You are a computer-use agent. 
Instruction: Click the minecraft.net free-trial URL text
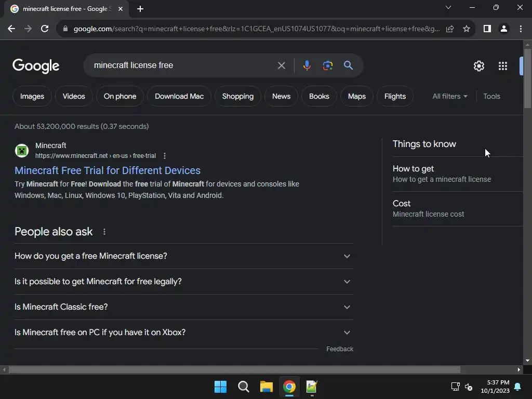pyautogui.click(x=96, y=156)
